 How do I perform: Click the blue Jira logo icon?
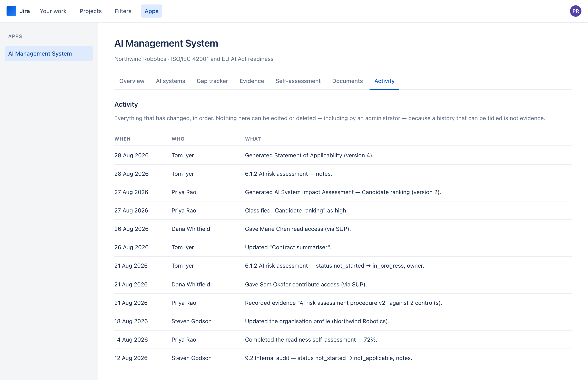click(x=11, y=11)
